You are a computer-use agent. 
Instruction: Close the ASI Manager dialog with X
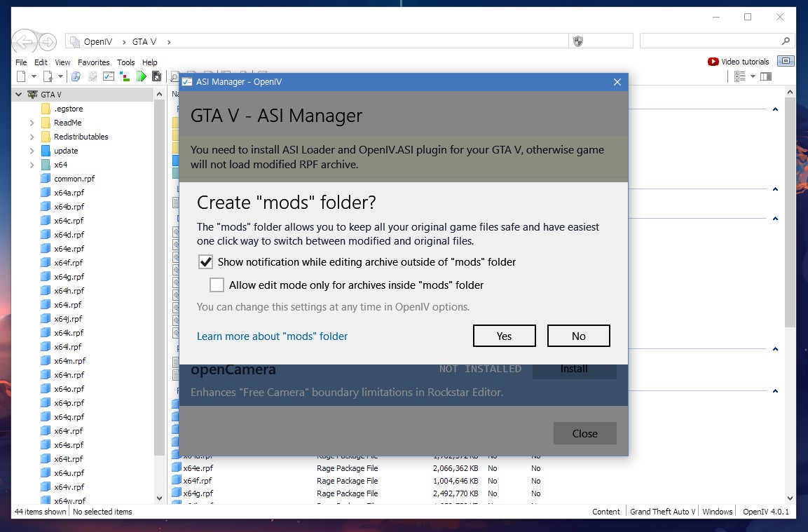coord(617,82)
